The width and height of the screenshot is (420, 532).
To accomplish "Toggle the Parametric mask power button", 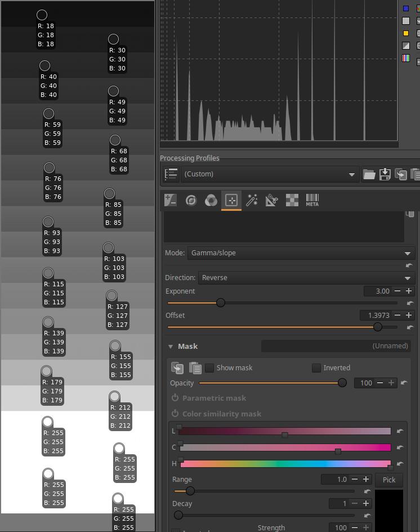I will pyautogui.click(x=175, y=398).
